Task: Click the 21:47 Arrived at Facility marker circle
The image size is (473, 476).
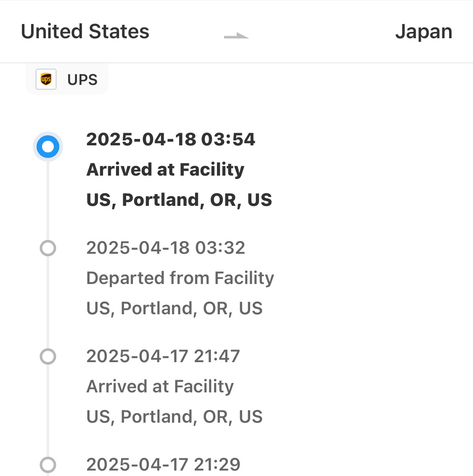Action: click(48, 356)
